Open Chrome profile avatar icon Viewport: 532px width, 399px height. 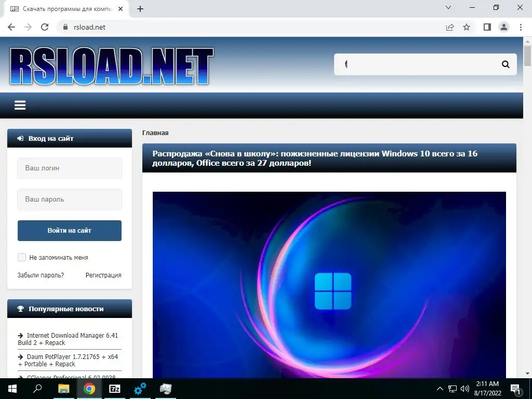click(504, 27)
